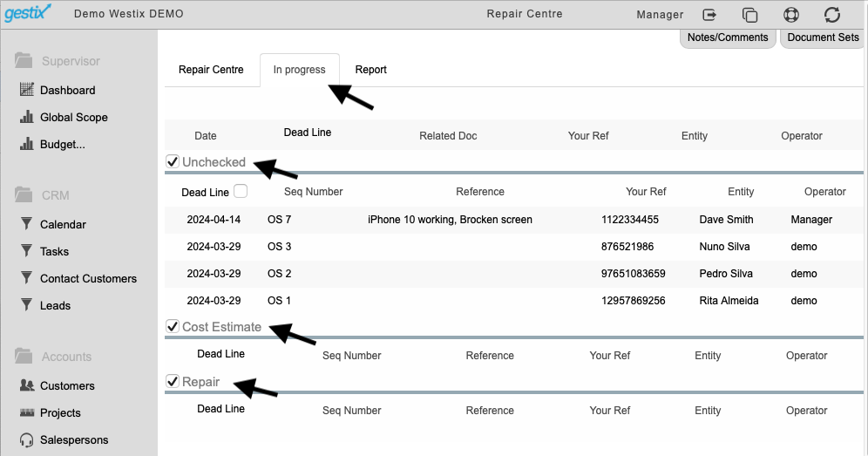The width and height of the screenshot is (868, 456).
Task: Open Budget... in the sidebar
Action: pyautogui.click(x=63, y=145)
